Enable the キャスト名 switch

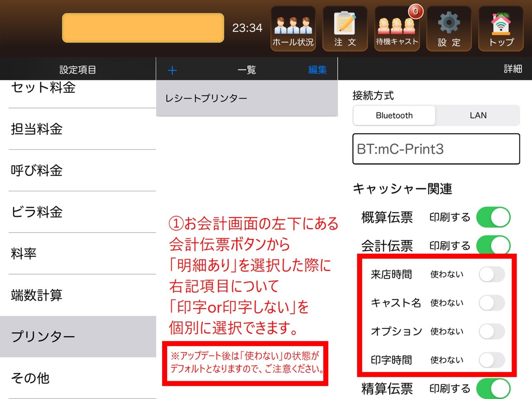pos(492,303)
